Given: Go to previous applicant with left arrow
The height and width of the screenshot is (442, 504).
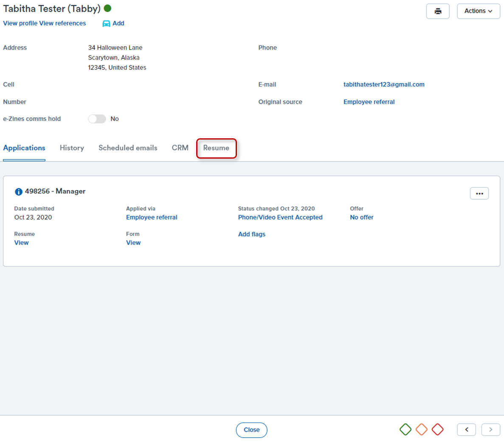Looking at the screenshot, I should point(466,429).
